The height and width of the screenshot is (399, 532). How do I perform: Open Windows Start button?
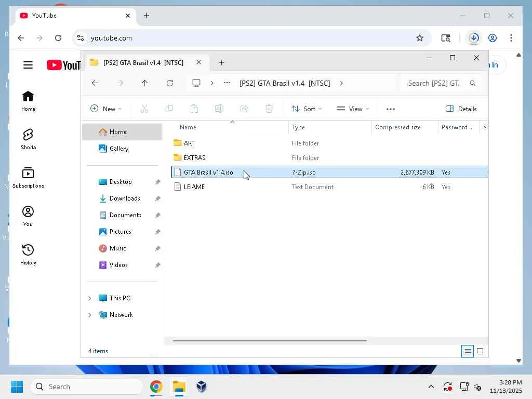(17, 387)
